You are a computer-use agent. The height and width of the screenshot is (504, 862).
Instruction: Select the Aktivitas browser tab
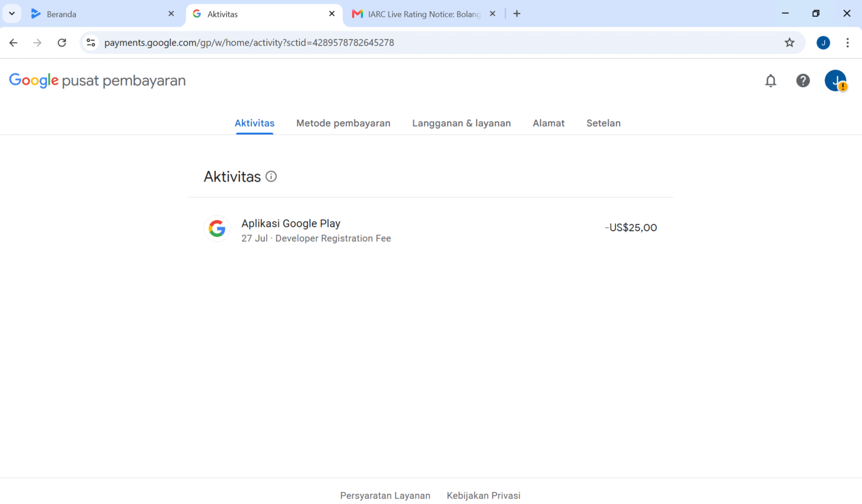tap(264, 14)
